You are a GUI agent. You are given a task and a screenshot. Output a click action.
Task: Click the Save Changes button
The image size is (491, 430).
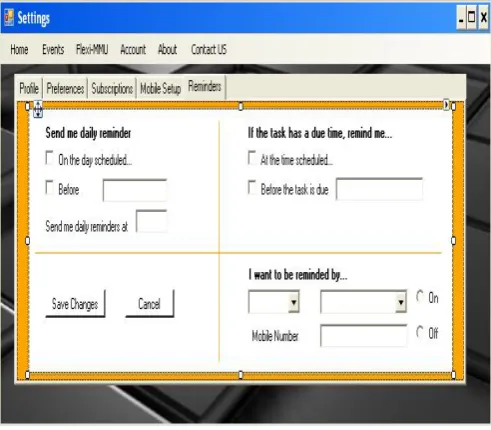tap(75, 304)
